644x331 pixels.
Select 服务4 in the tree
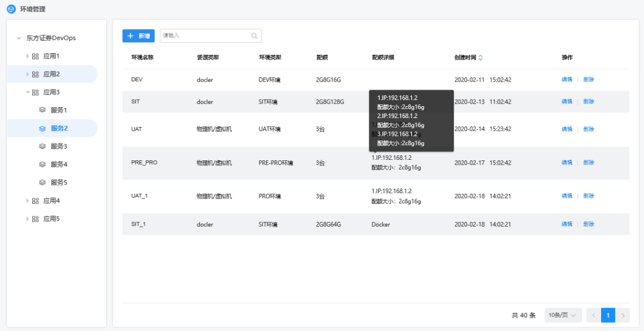tap(58, 165)
